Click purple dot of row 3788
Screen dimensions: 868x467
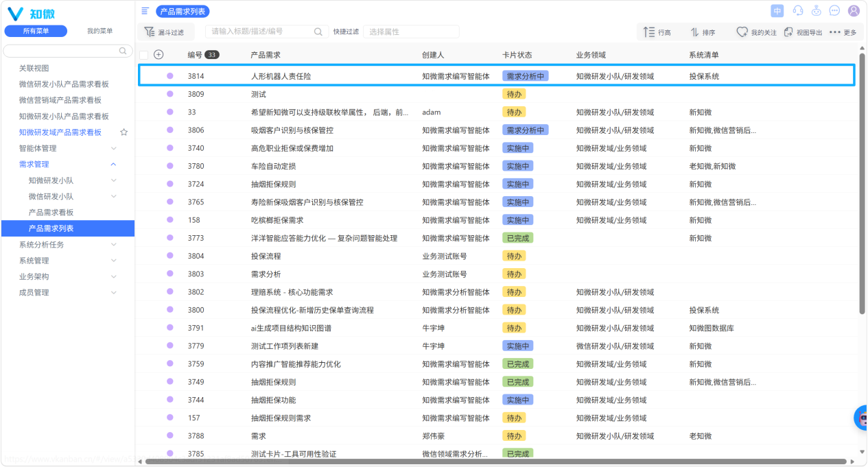click(170, 435)
